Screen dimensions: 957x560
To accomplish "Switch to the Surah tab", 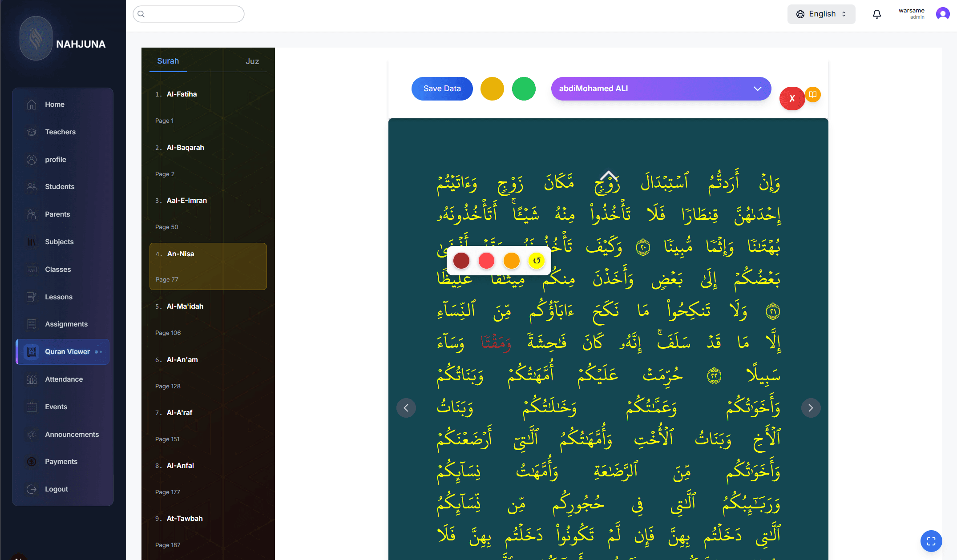I will click(x=168, y=61).
